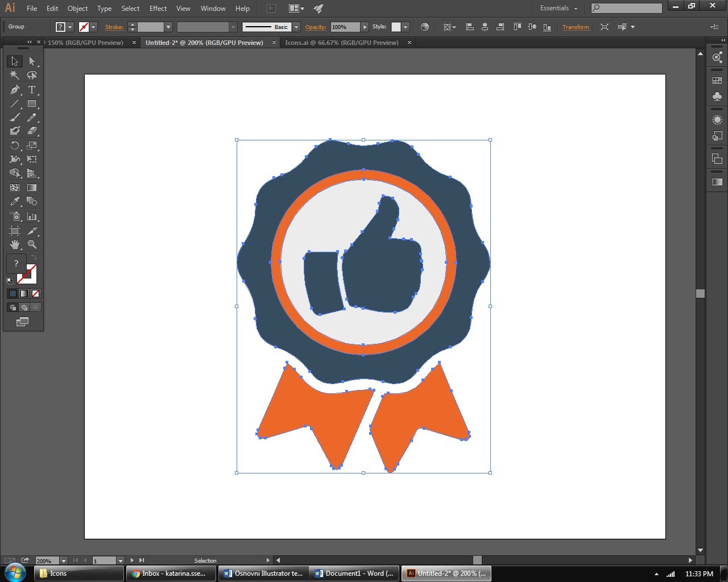Pick the Eyedropper tool
Viewport: 728px width, 582px height.
click(x=15, y=201)
